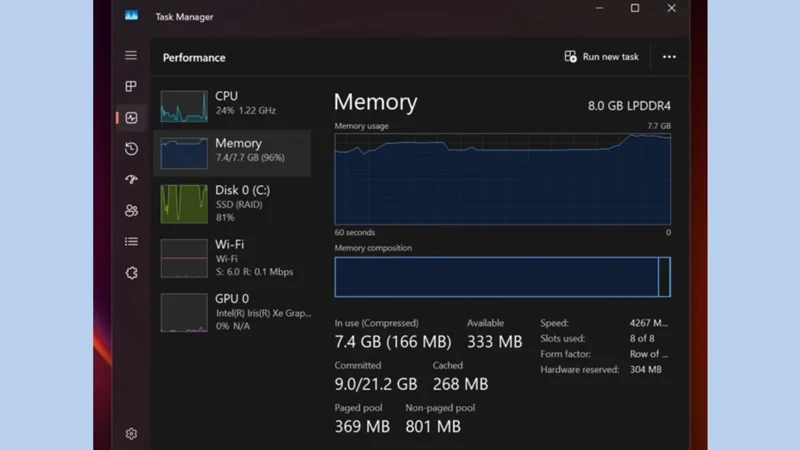Click the Form factor Row of ... value

(x=648, y=354)
